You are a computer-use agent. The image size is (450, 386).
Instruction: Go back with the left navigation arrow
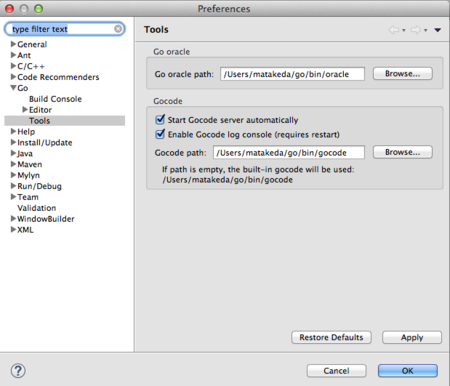[x=394, y=30]
